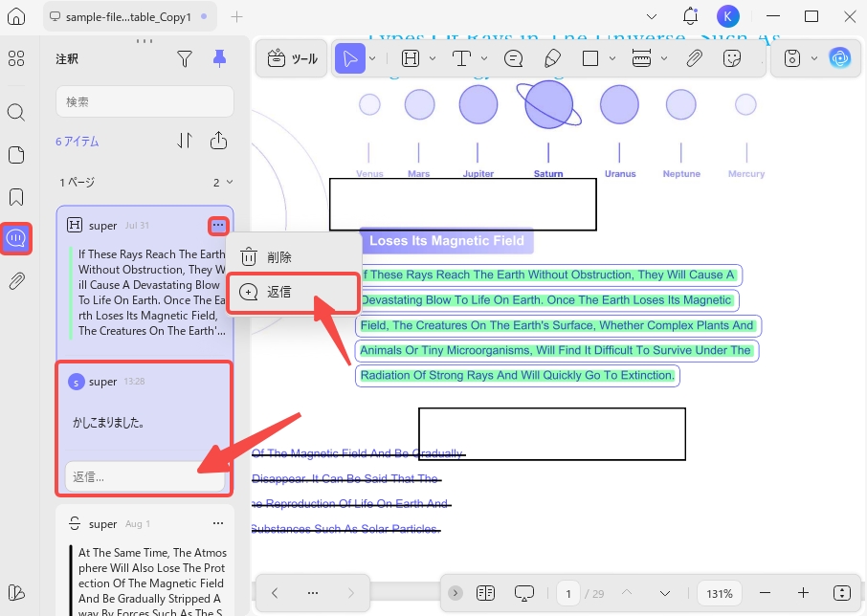Zoom in with the plus button

[x=804, y=593]
